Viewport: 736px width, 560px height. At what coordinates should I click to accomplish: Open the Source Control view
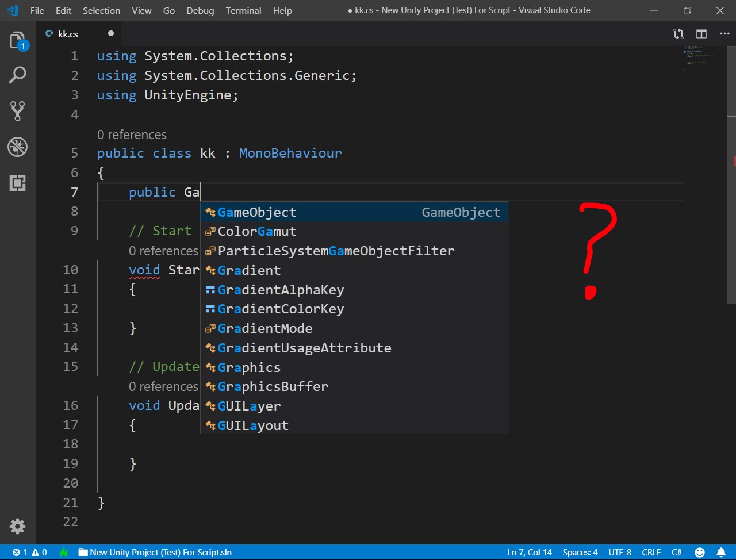tap(18, 111)
